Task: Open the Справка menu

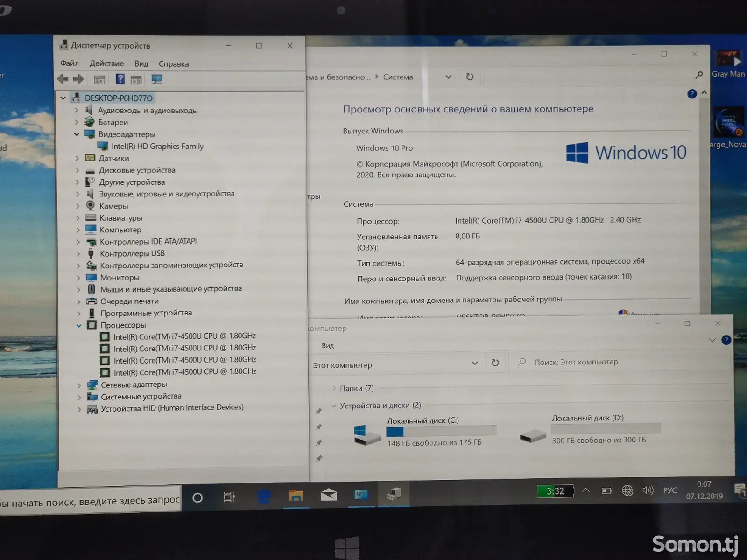Action: coord(174,64)
